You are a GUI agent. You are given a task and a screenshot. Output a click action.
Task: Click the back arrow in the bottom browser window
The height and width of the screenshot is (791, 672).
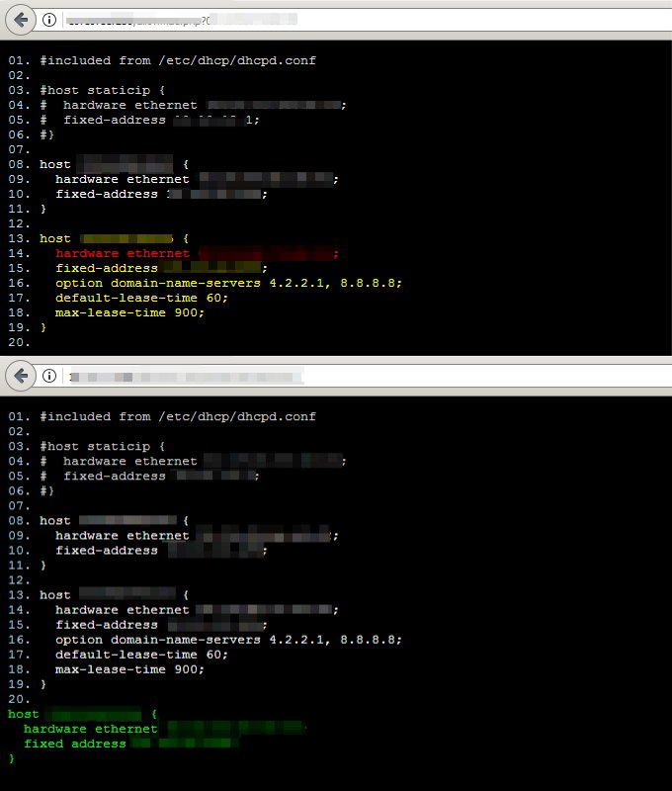pos(21,376)
